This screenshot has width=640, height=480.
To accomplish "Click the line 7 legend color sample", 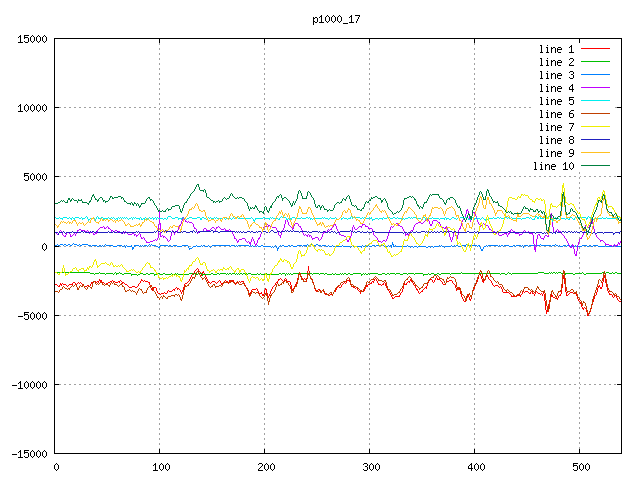I will pos(595,127).
